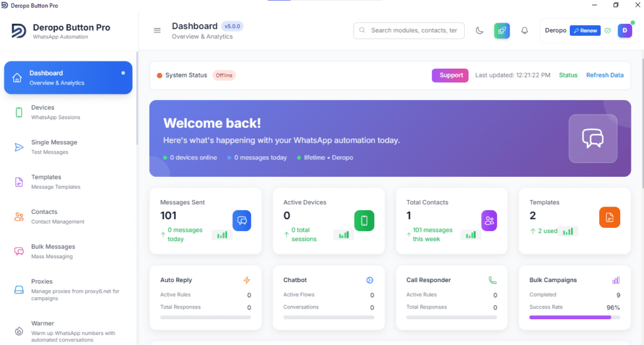
Task: Click the search modules and contacts field
Action: [x=409, y=30]
